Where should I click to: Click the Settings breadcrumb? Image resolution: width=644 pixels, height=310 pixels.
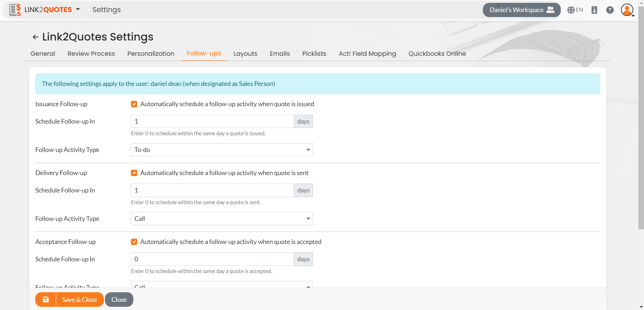coord(106,10)
